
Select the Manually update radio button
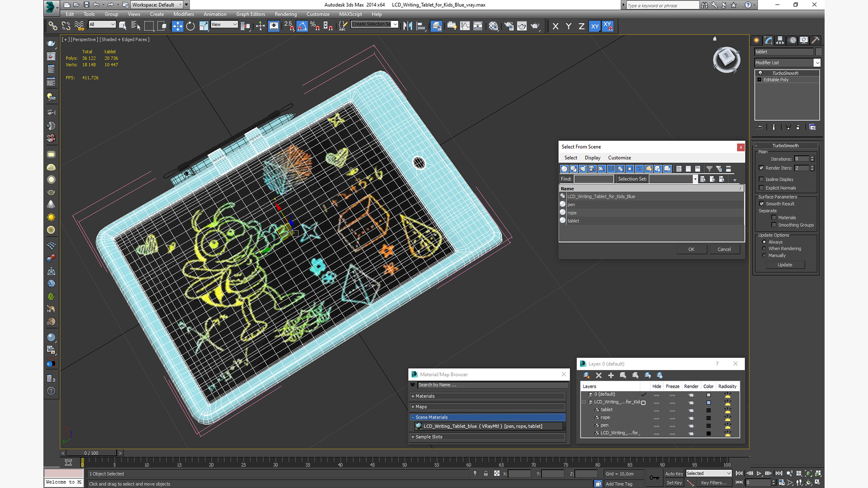[764, 255]
